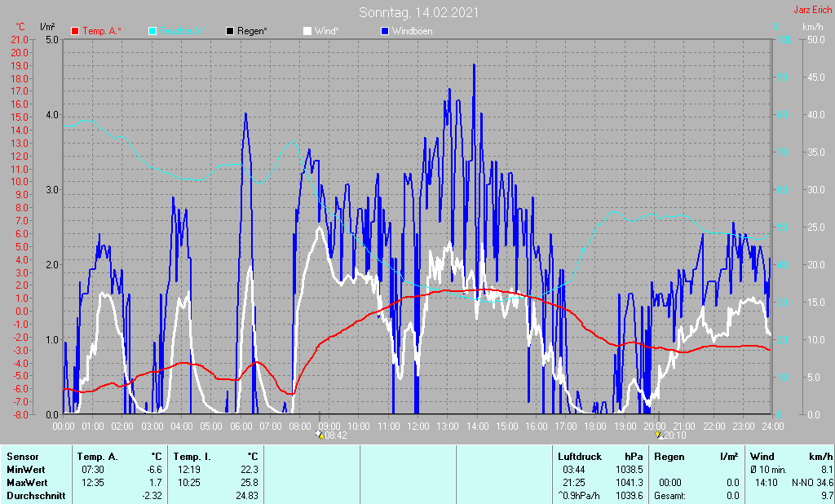
Task: Click the '07:30' minimum temperature time
Action: click(x=93, y=470)
